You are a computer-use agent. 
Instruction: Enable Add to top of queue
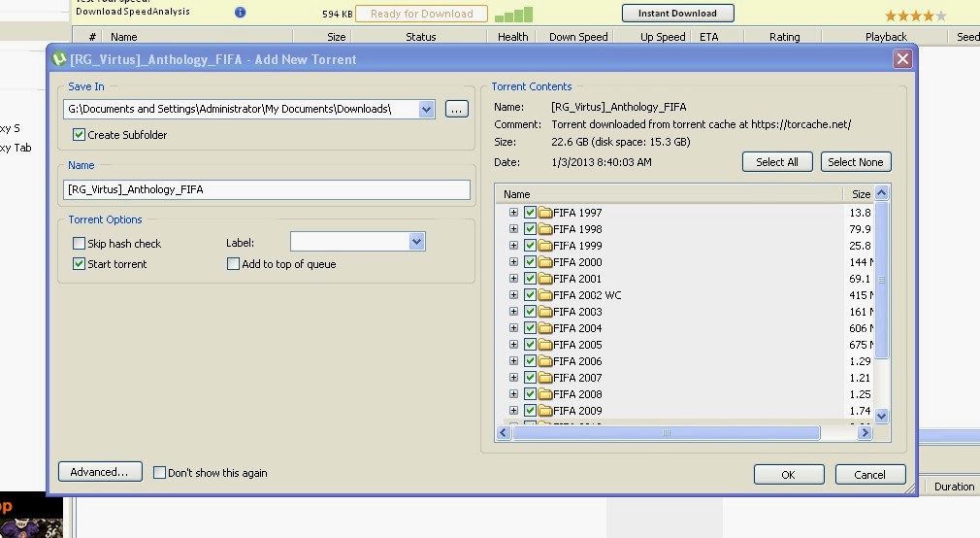[x=233, y=264]
